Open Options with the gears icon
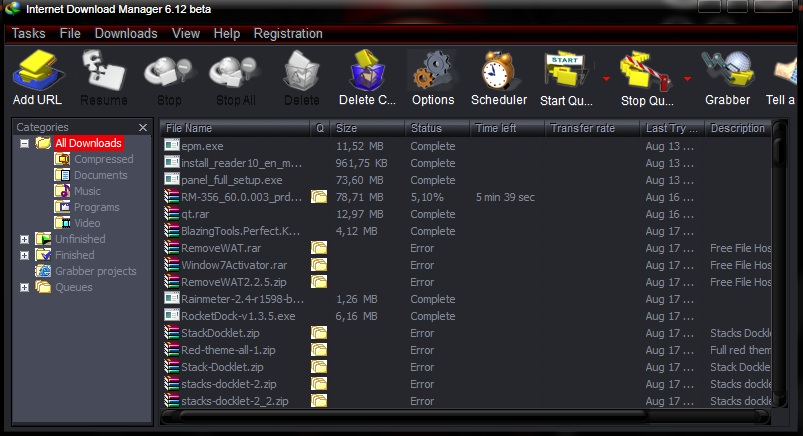Viewport: 803px width, 436px height. point(433,71)
